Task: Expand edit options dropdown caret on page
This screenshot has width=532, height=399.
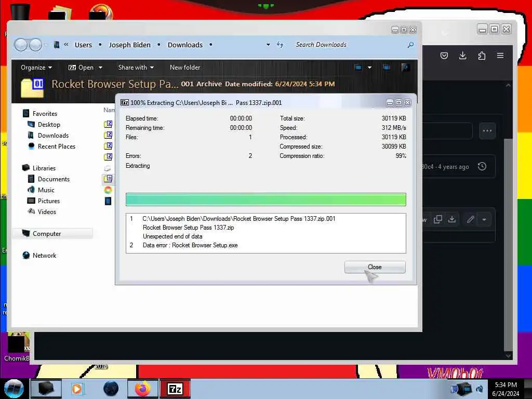Action: coord(484,220)
